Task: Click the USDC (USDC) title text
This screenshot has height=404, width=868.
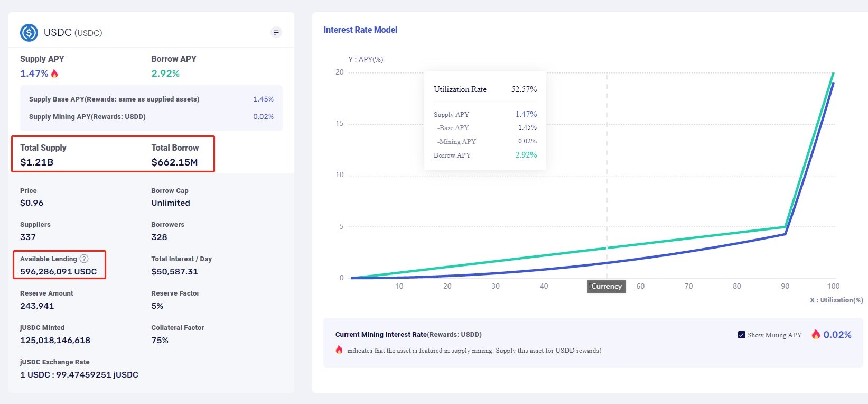Action: pos(73,33)
